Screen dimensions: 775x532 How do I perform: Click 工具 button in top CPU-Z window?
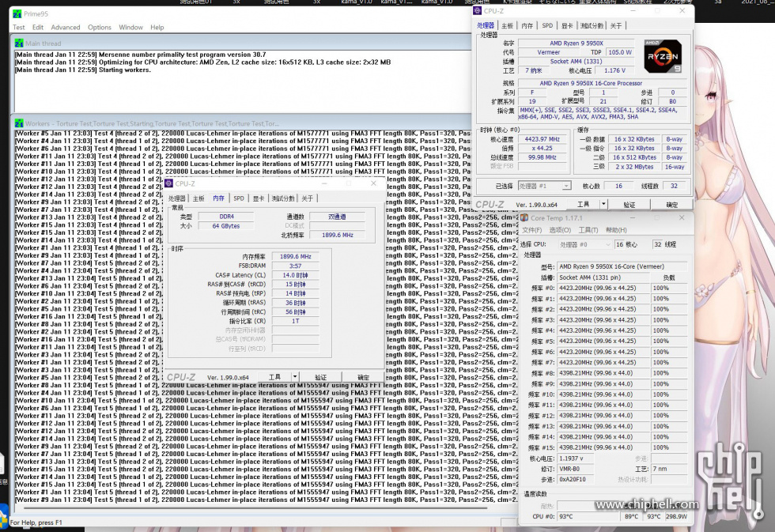tap(583, 204)
